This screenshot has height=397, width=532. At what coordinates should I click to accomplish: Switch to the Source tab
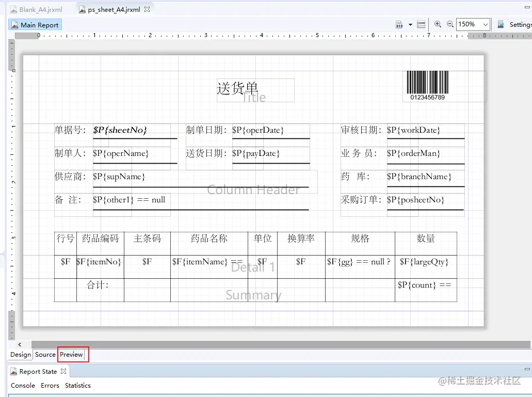[x=45, y=355]
